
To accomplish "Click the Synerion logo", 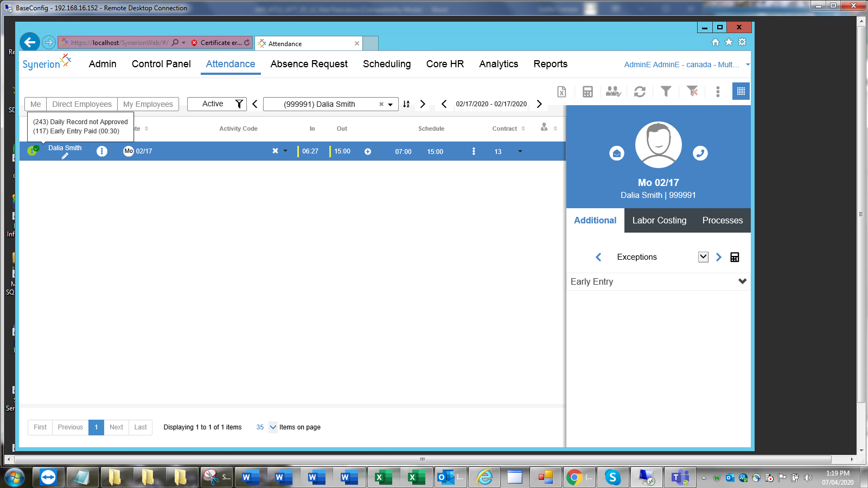I will coord(46,62).
